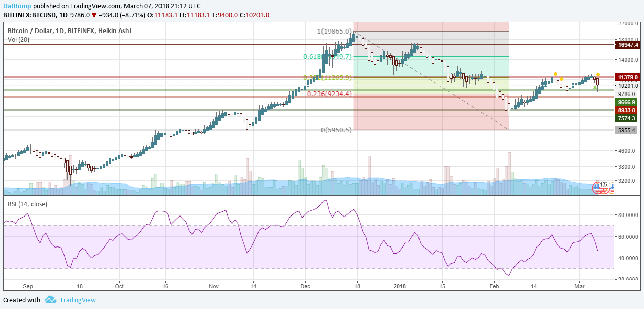
Task: Select the dashed Fibonacci trend line
Action: pyautogui.click(x=432, y=81)
